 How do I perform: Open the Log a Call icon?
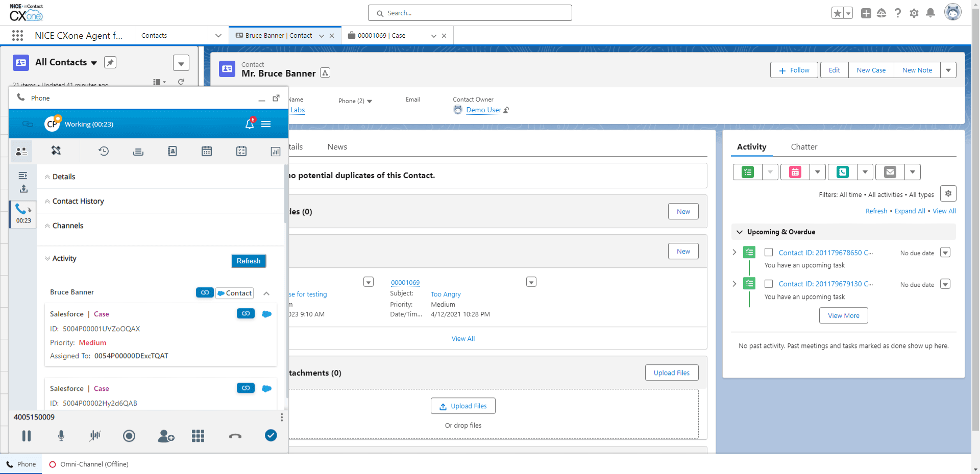click(x=843, y=172)
